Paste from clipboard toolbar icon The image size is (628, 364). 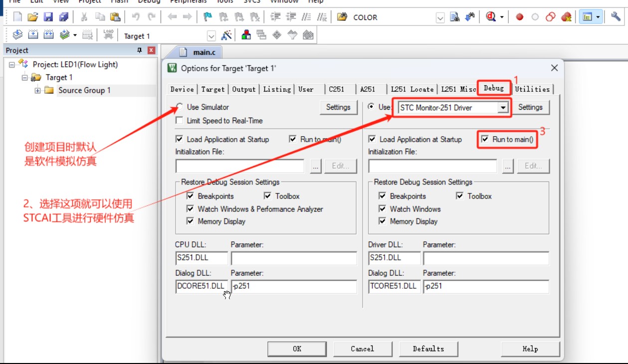[115, 17]
